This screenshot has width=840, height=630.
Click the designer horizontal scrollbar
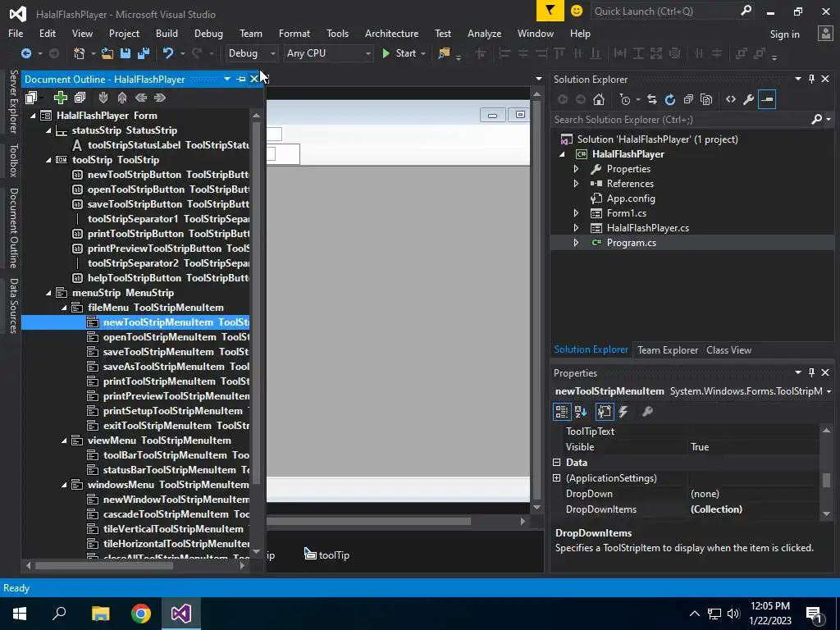click(368, 521)
